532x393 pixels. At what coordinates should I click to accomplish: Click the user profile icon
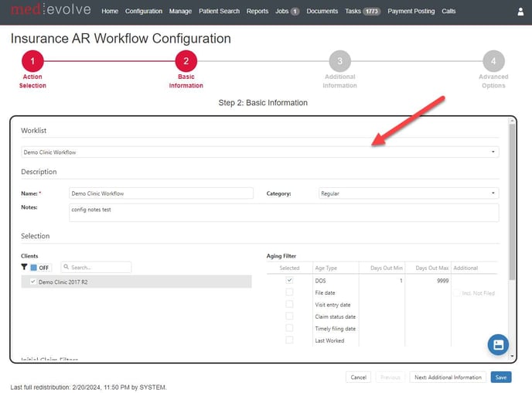pyautogui.click(x=520, y=12)
